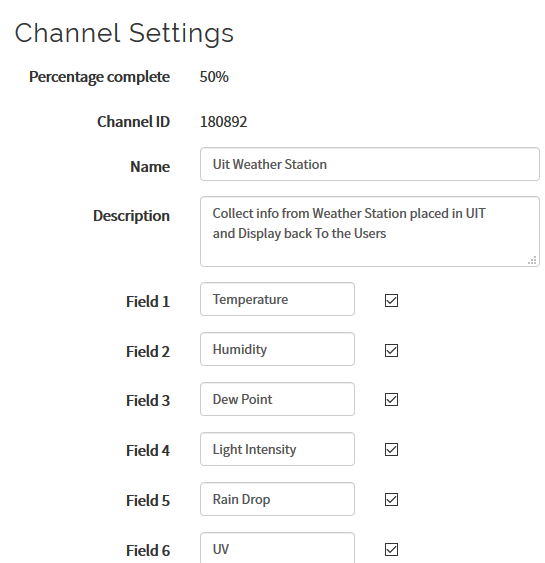
Task: Click the Description textarea resize grip
Action: click(x=532, y=260)
